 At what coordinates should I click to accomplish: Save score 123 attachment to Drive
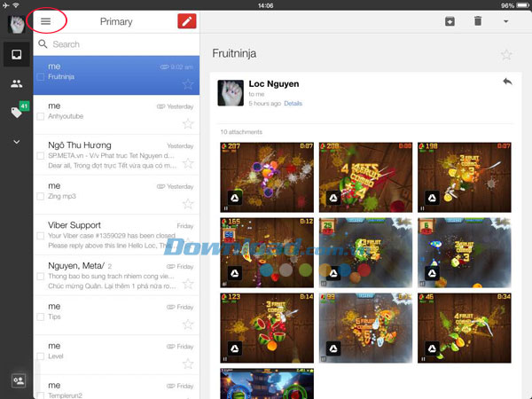[235, 348]
